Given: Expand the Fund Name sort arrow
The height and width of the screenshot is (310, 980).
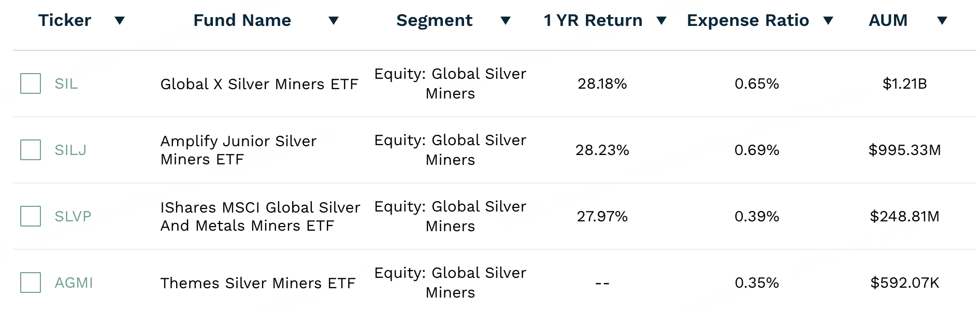Looking at the screenshot, I should pos(334,21).
